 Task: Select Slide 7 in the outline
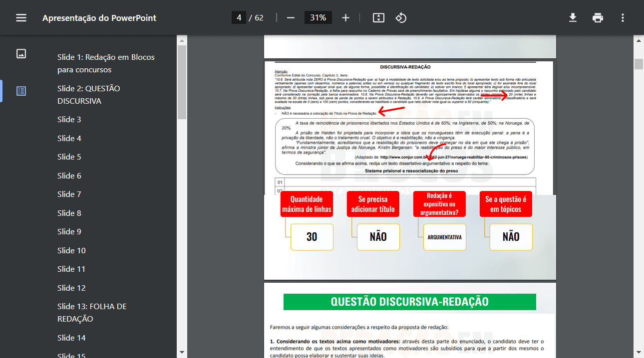point(69,194)
